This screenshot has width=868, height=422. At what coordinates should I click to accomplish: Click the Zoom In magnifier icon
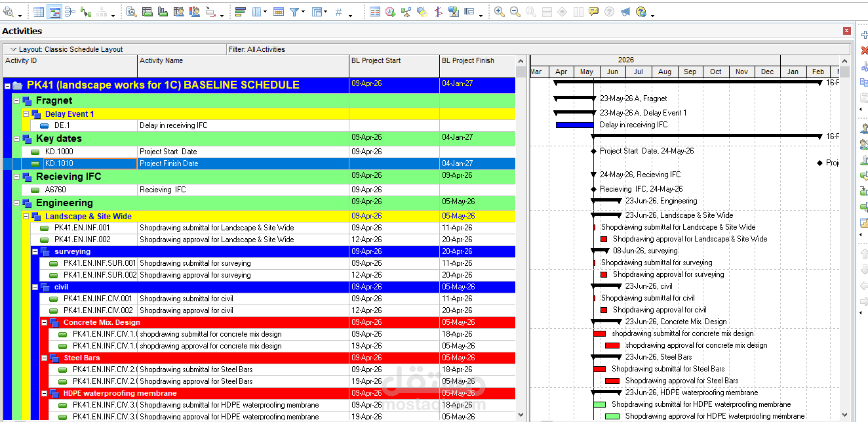[x=500, y=12]
